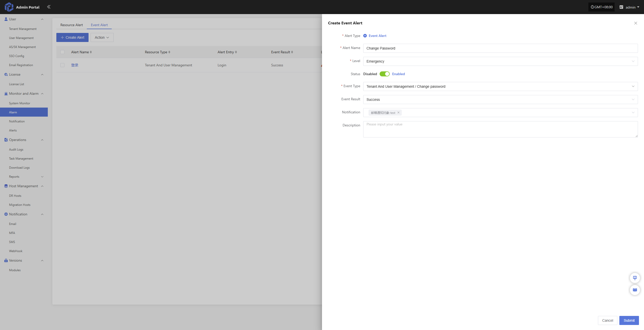The height and width of the screenshot is (330, 644).
Task: Open Audit Logs in sidebar
Action: pyautogui.click(x=16, y=150)
